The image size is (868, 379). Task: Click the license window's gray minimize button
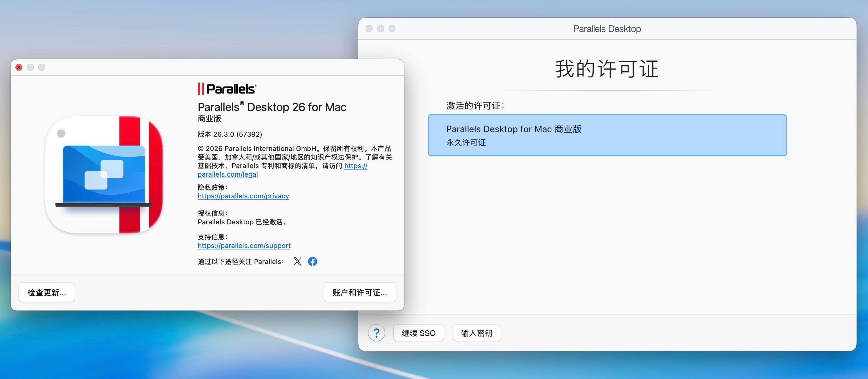pos(380,29)
